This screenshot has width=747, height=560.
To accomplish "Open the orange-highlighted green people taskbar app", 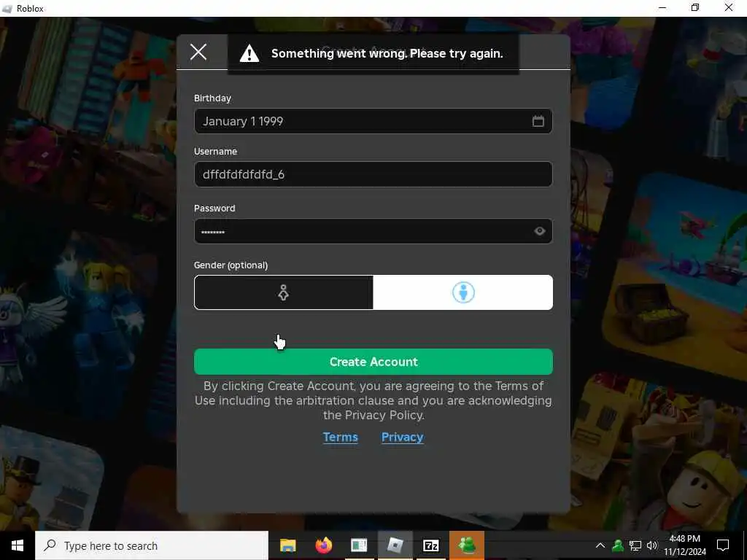I will (466, 545).
